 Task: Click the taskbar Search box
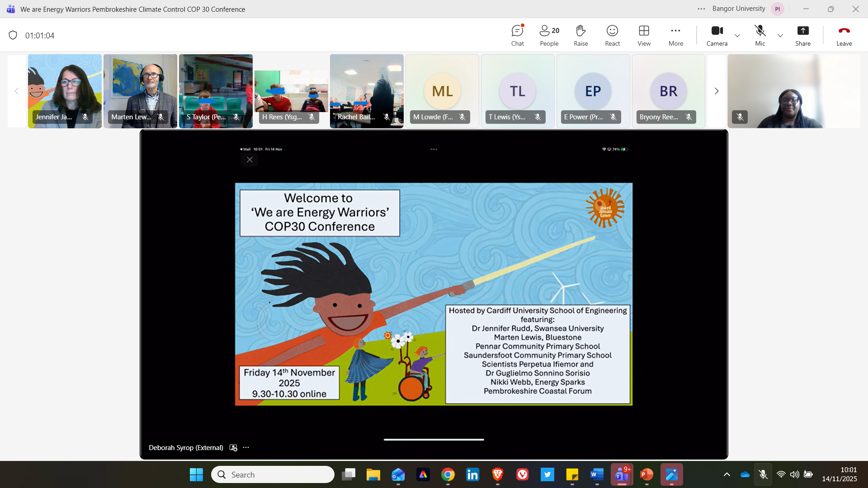coord(273,475)
